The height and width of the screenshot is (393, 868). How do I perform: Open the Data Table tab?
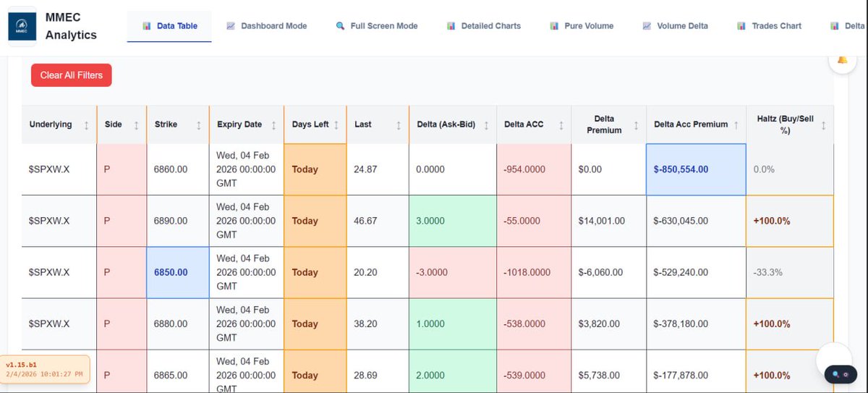[x=169, y=26]
